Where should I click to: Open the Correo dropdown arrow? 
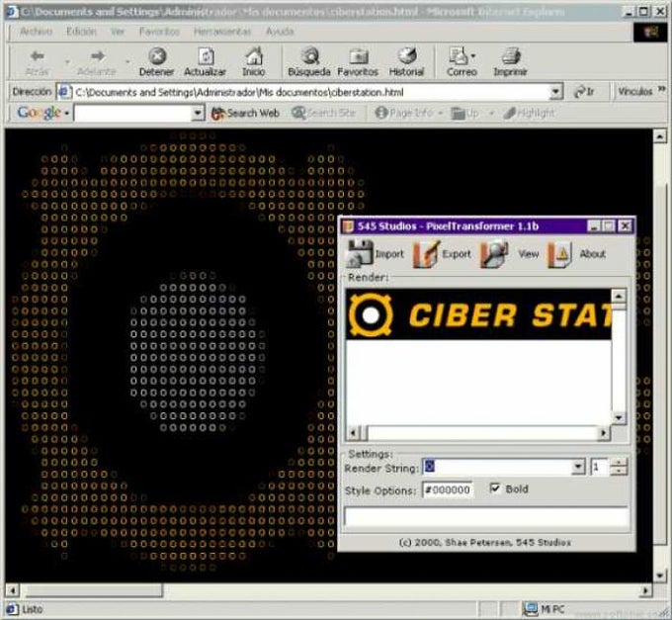[x=473, y=56]
